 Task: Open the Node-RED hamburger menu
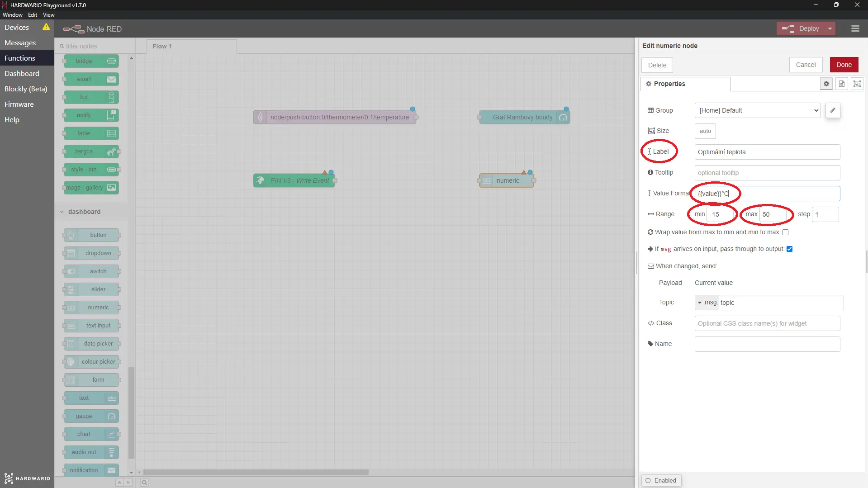click(855, 28)
